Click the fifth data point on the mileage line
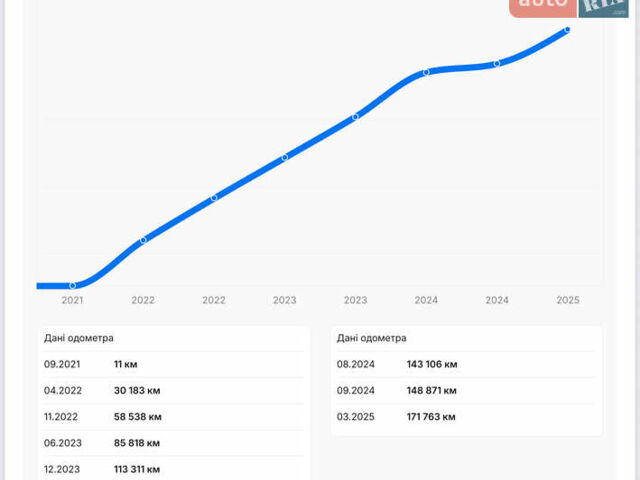Image resolution: width=640 pixels, height=480 pixels. pos(355,117)
